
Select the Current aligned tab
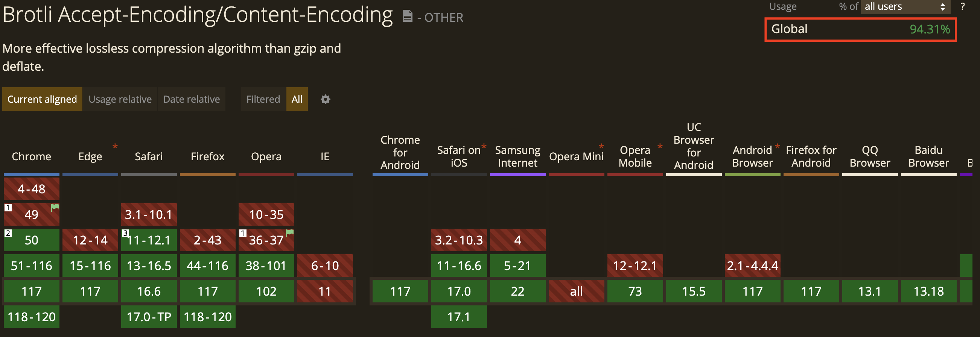[42, 99]
